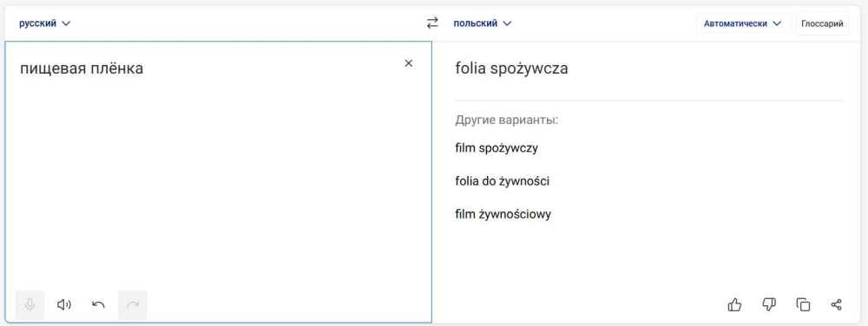The image size is (868, 326).
Task: Click the Другие варианты heading
Action: point(507,121)
